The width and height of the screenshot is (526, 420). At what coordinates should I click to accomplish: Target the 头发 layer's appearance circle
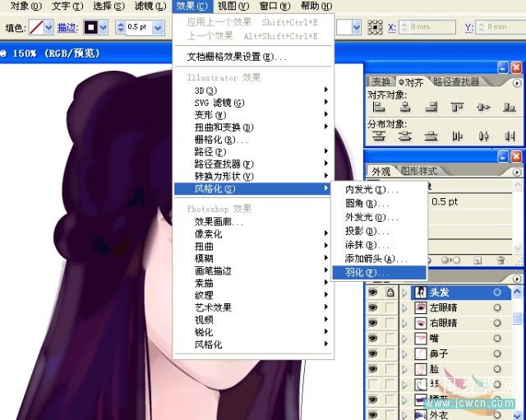click(496, 293)
